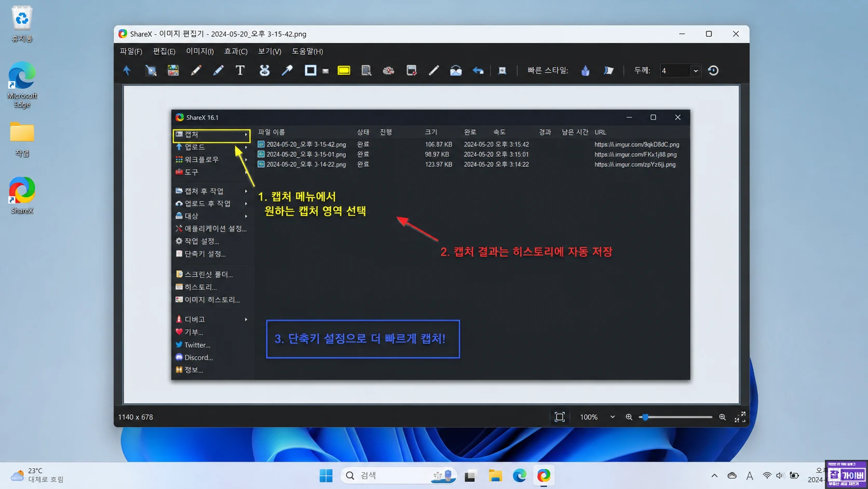Select the blue arrow pointer tool
Image resolution: width=868 pixels, height=489 pixels.
(127, 70)
